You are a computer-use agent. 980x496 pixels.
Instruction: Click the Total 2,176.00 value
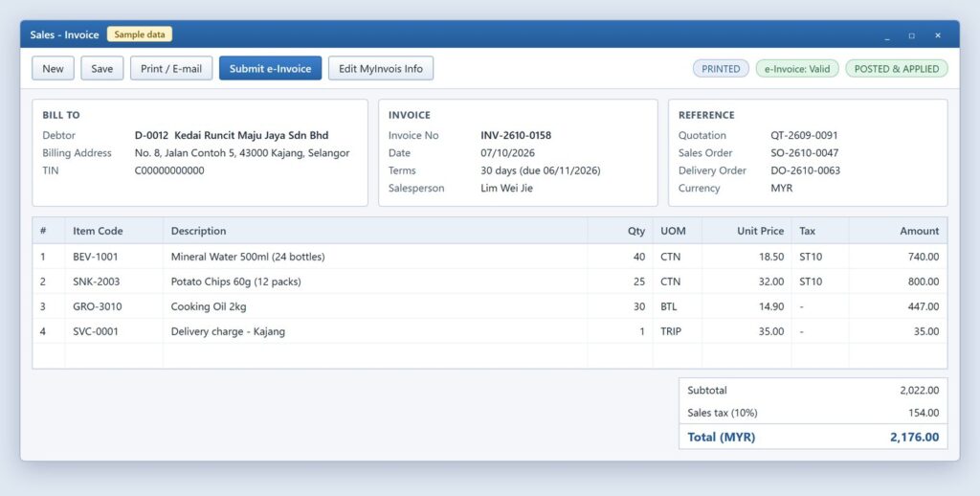pos(914,438)
